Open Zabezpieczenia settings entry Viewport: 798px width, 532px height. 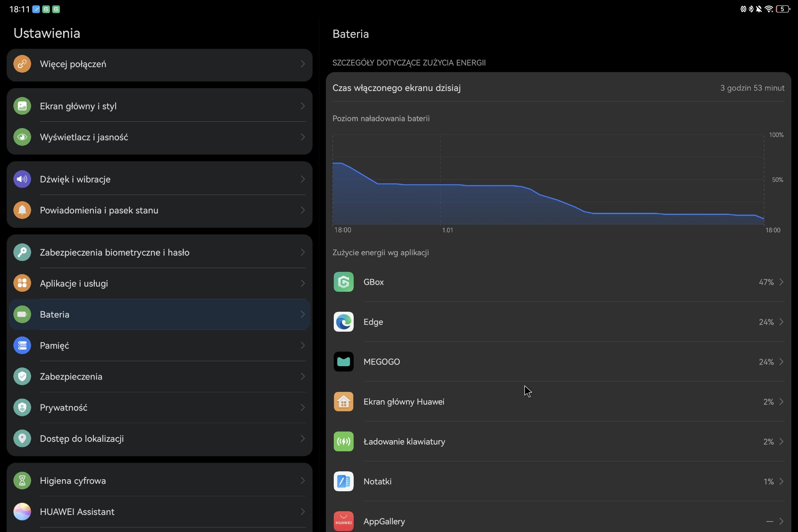tap(160, 377)
